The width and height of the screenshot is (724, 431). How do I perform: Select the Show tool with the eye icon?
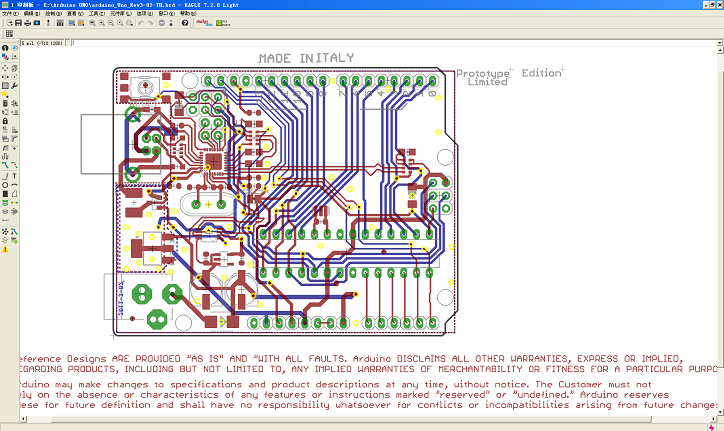14,48
